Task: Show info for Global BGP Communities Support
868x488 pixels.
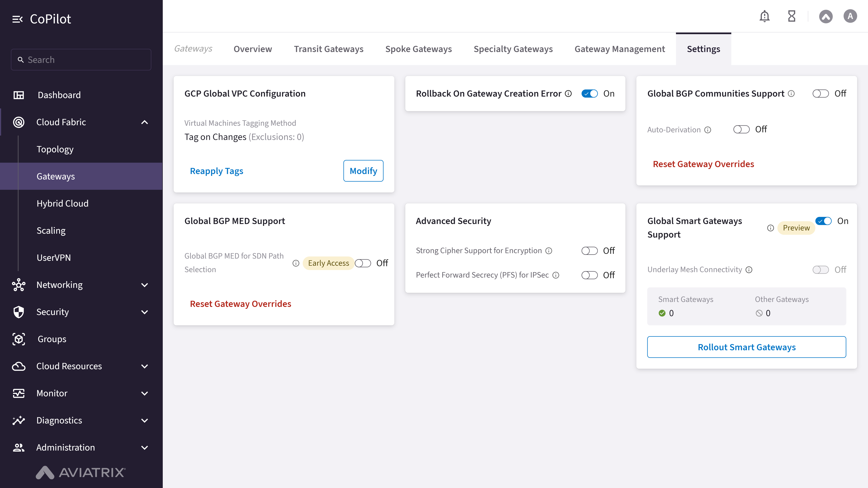Action: 791,94
